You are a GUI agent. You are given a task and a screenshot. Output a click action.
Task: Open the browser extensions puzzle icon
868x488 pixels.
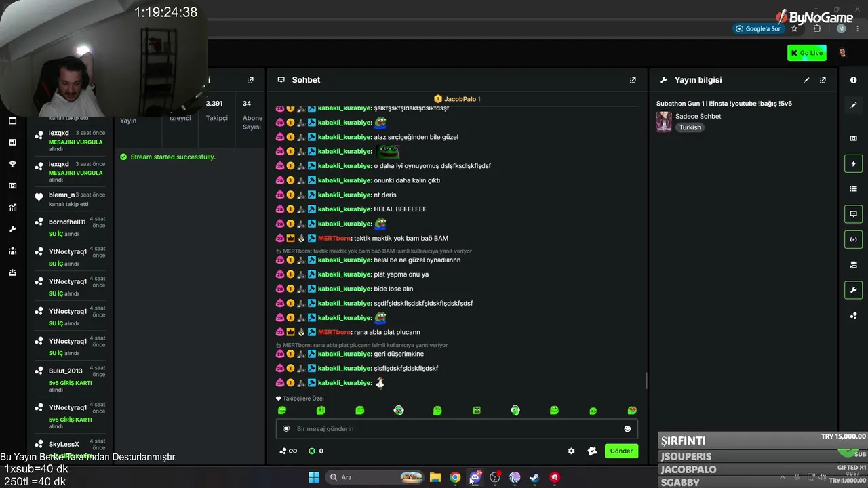click(x=817, y=28)
